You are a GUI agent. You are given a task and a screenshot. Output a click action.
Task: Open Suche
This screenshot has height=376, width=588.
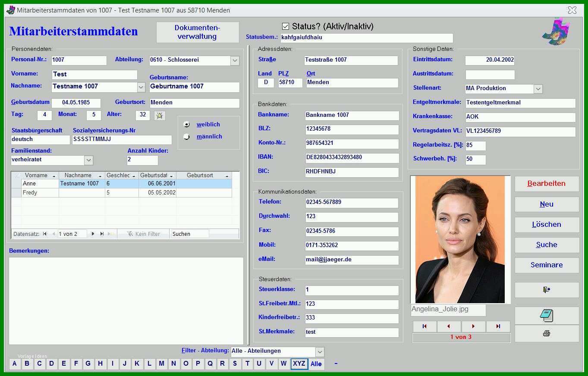[x=547, y=245]
